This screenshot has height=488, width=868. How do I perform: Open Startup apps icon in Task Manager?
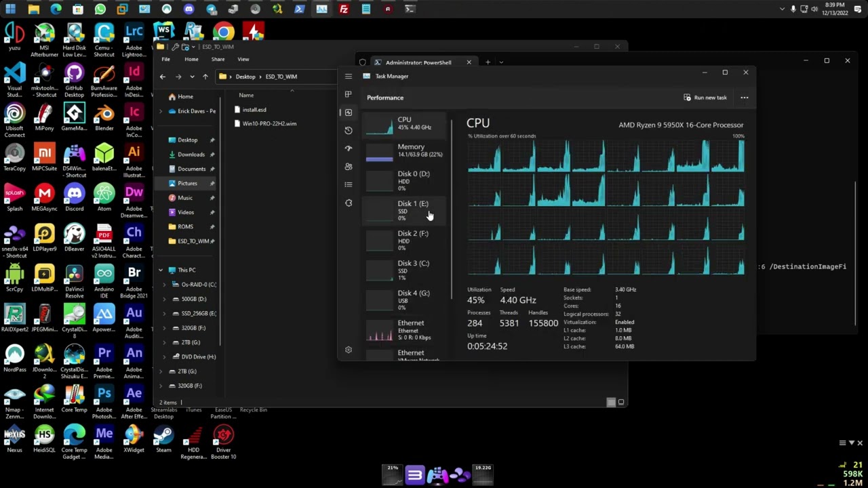(x=348, y=148)
